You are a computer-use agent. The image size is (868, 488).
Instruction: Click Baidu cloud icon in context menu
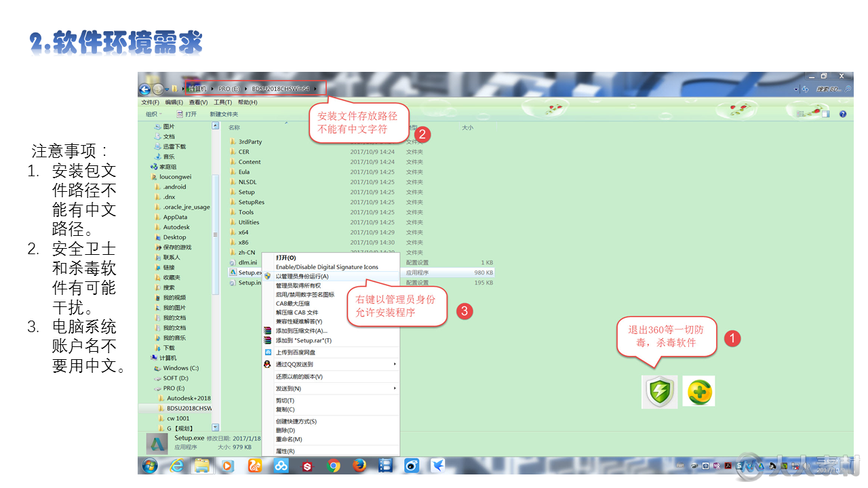pos(268,352)
